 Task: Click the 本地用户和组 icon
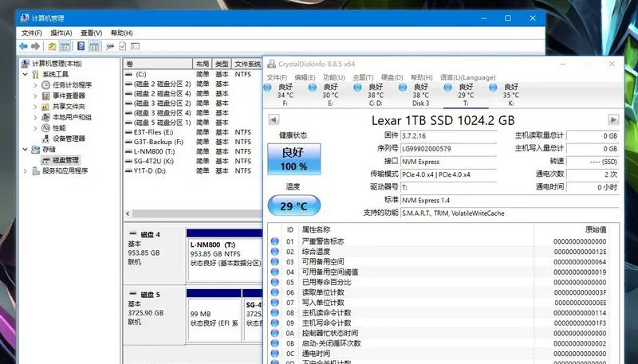point(46,117)
